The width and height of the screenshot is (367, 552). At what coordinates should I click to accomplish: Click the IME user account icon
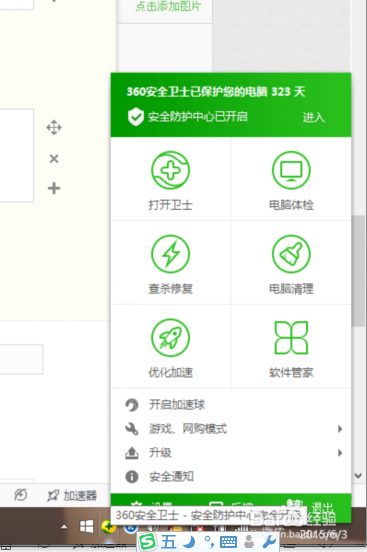click(249, 542)
